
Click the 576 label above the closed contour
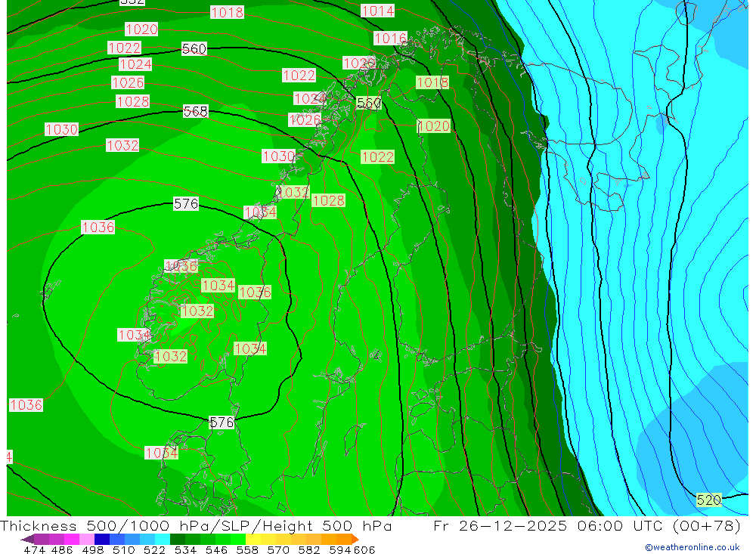click(x=186, y=203)
